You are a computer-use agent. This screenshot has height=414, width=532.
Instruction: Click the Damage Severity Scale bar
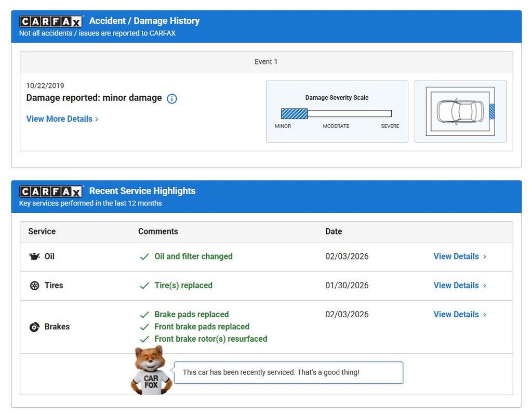click(336, 114)
